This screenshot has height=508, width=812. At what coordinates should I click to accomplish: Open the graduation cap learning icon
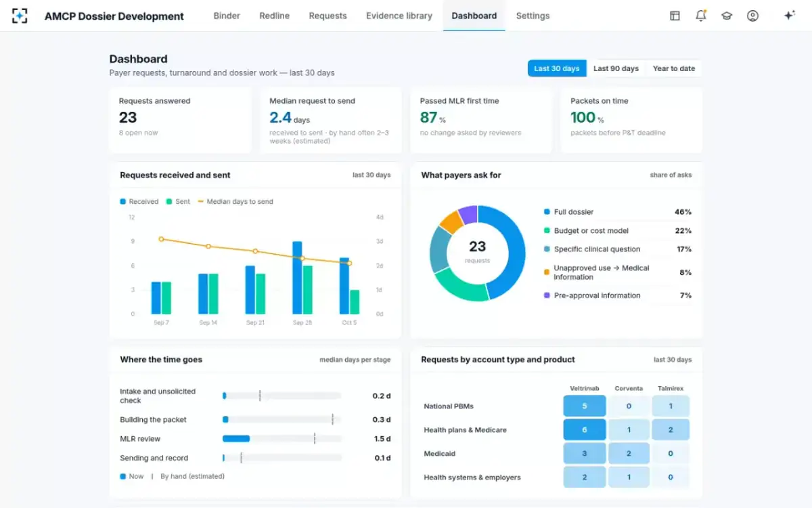tap(727, 16)
